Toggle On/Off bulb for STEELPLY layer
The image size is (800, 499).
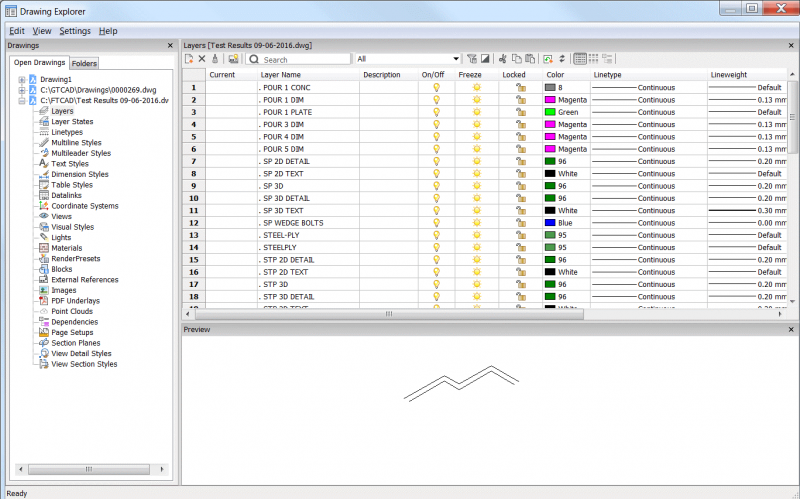[x=436, y=247]
